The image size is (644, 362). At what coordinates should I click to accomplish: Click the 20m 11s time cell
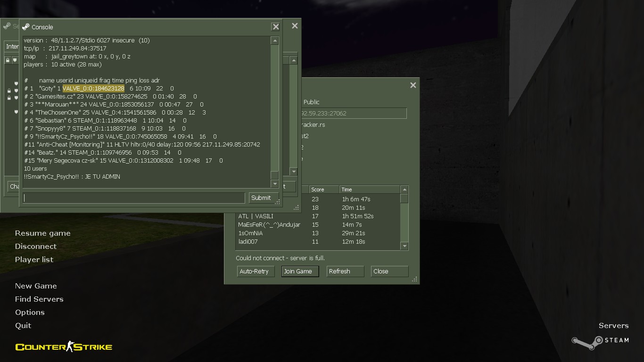[354, 208]
